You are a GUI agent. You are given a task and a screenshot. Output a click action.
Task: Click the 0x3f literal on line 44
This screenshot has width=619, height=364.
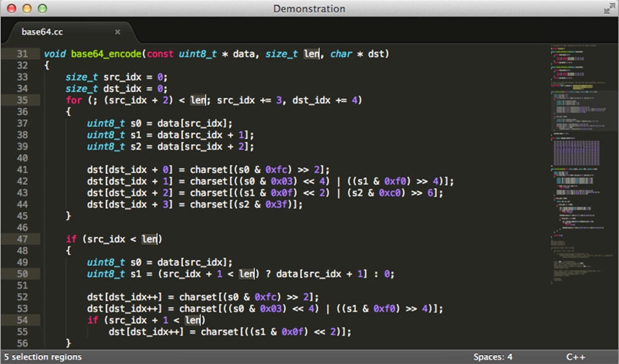click(276, 204)
